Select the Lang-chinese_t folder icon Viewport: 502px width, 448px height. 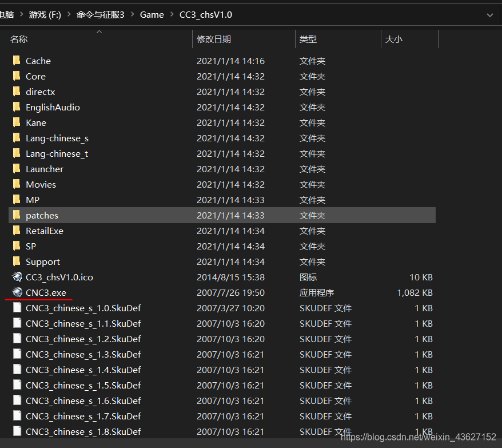pyautogui.click(x=17, y=153)
